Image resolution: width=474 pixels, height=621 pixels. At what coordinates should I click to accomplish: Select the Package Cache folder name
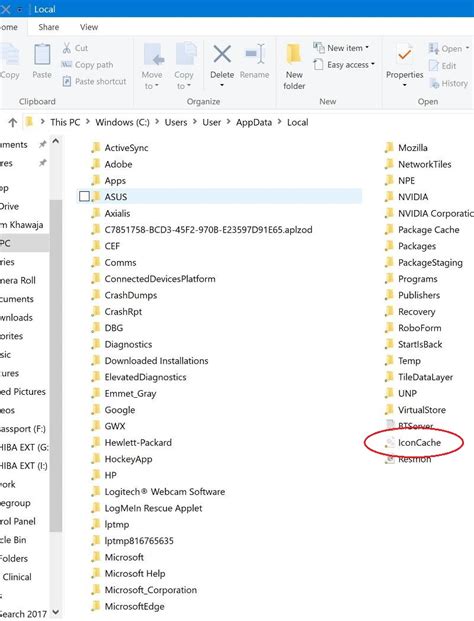coord(428,230)
